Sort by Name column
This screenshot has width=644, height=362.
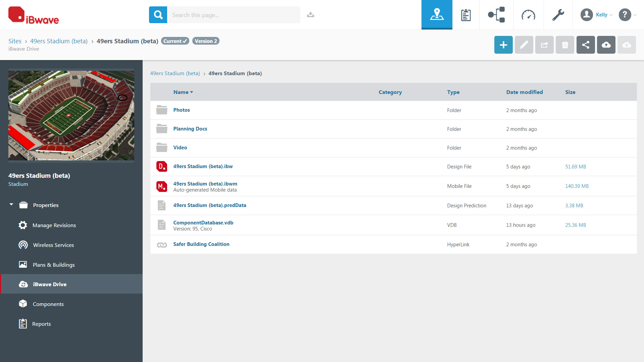[x=183, y=92]
